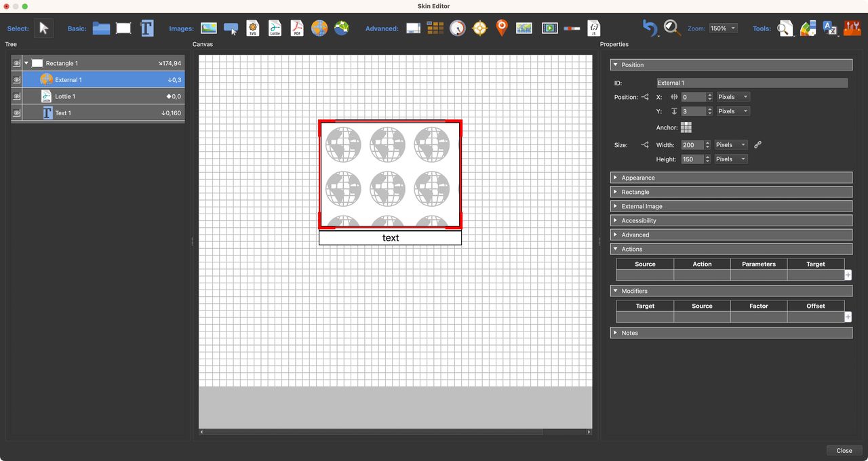
Task: Open the translation tool in Tools section
Action: click(x=830, y=28)
